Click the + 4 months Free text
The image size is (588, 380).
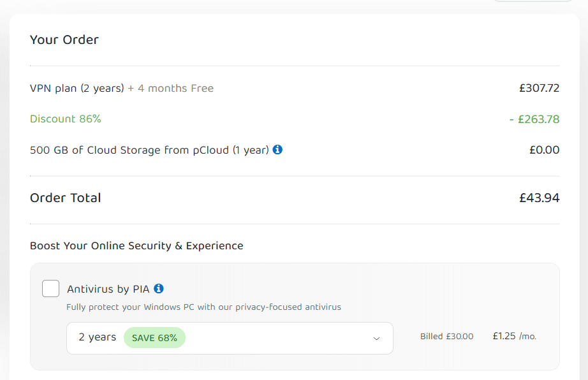point(171,88)
